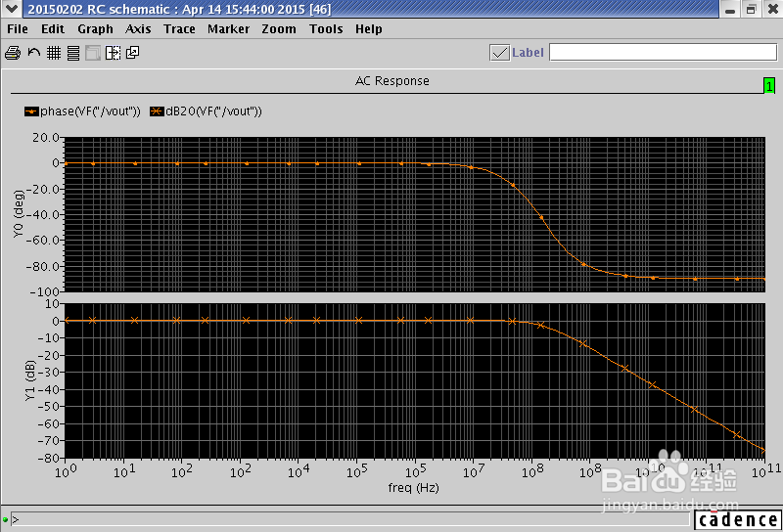
Task: Open the Tools menu
Action: click(326, 29)
